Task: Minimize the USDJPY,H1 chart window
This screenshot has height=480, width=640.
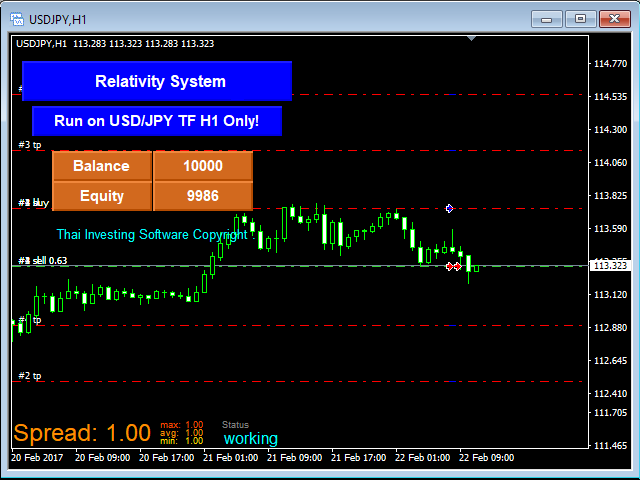Action: (x=546, y=18)
